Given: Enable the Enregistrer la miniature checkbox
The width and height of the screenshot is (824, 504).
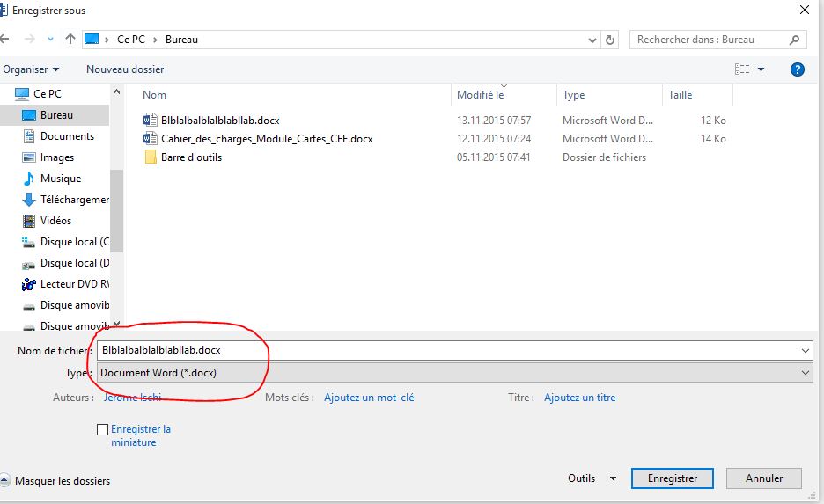Looking at the screenshot, I should pos(103,430).
